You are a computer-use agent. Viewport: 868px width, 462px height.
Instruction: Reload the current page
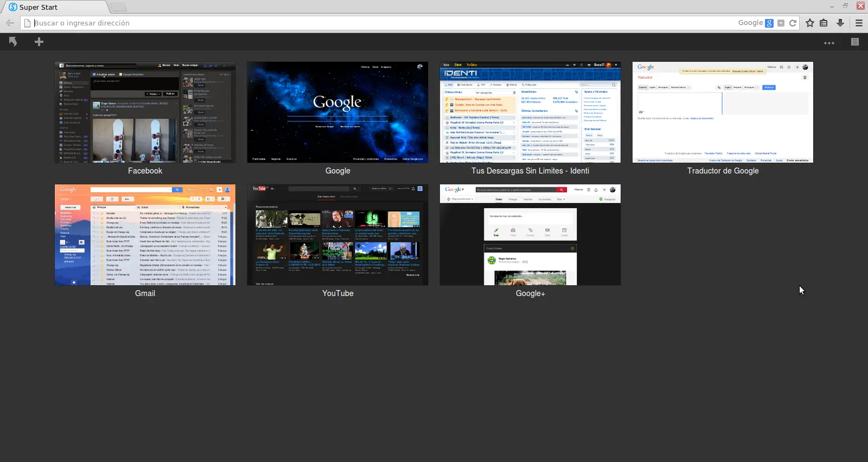point(793,23)
